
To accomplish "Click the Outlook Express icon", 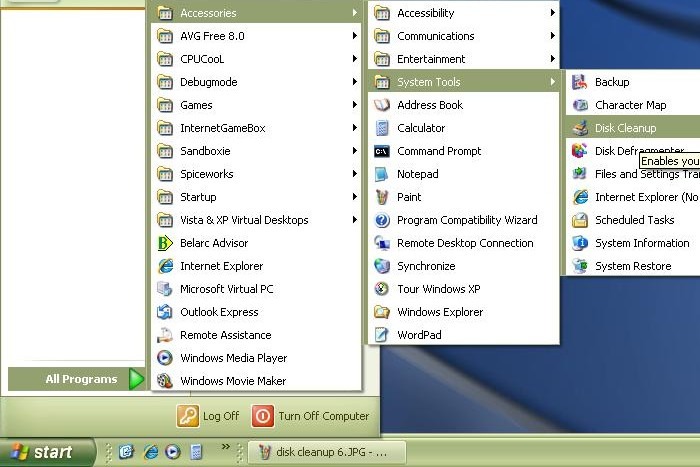I will [165, 312].
